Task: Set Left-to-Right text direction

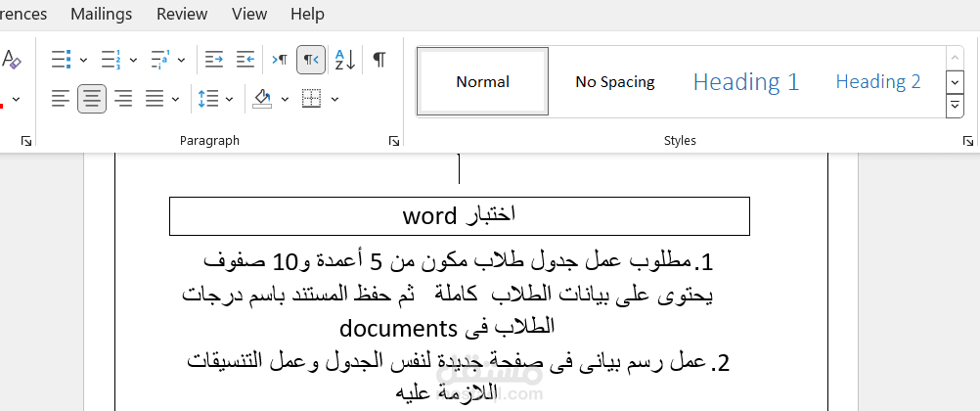Action: pyautogui.click(x=280, y=60)
